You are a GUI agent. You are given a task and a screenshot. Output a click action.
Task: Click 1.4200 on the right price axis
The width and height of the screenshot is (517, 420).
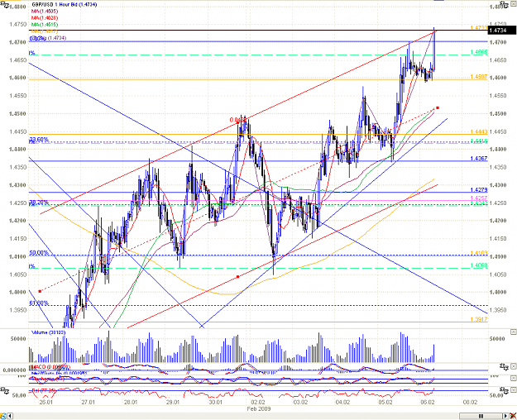(498, 221)
